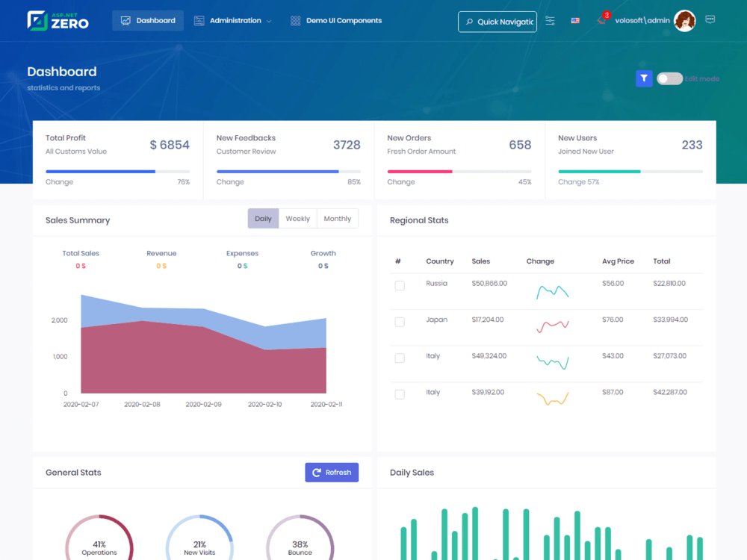Select the Weekly sales tab
This screenshot has height=560, width=747.
[x=298, y=219]
